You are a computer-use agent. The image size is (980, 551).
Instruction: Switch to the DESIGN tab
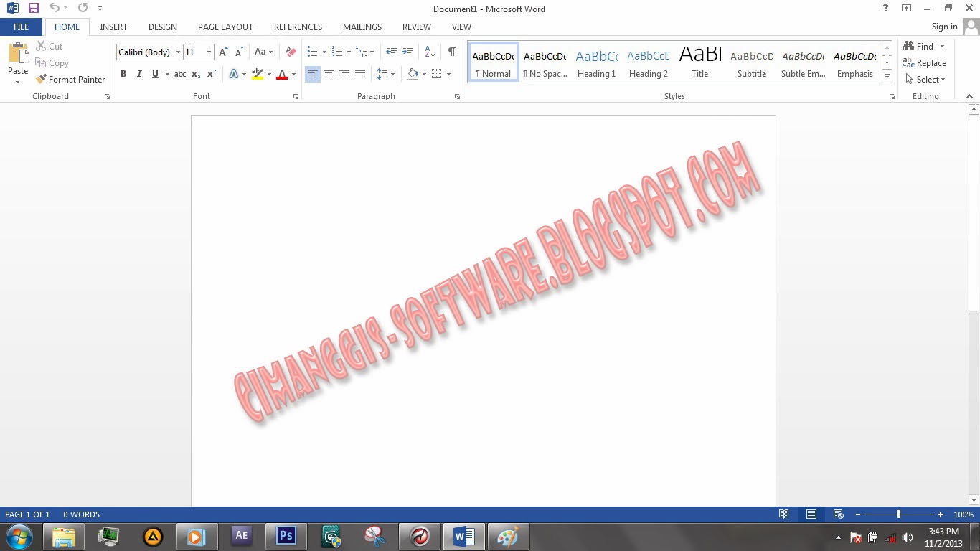163,27
